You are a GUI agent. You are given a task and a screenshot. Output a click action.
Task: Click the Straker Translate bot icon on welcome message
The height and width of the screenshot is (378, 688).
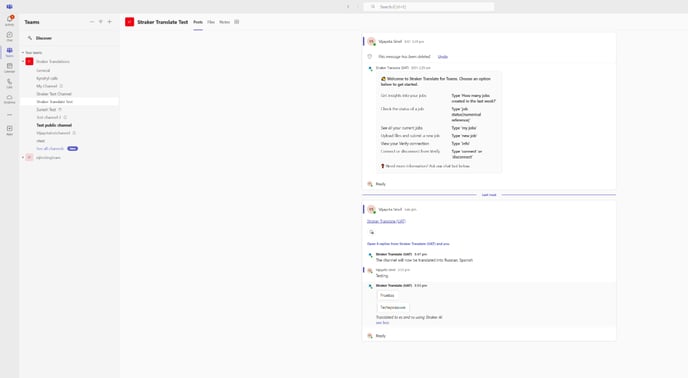pos(371,68)
